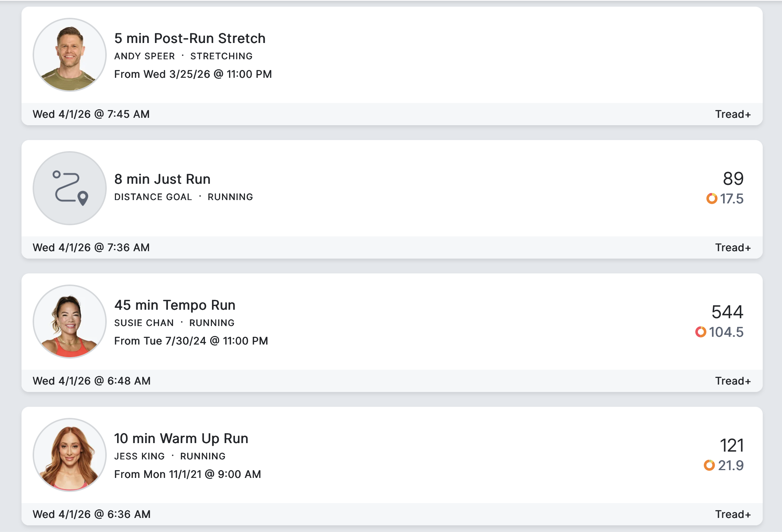Open Jess King's instructor photo
Viewport: 782px width, 532px height.
tap(70, 455)
